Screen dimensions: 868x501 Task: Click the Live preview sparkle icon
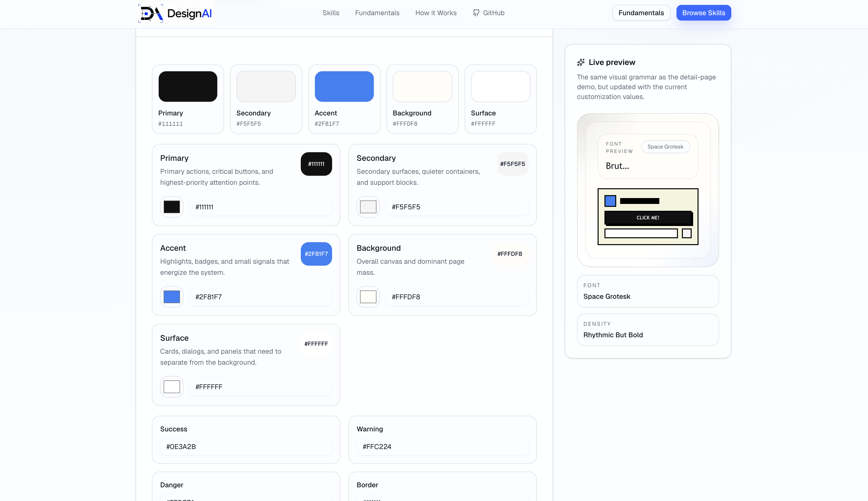click(x=581, y=62)
